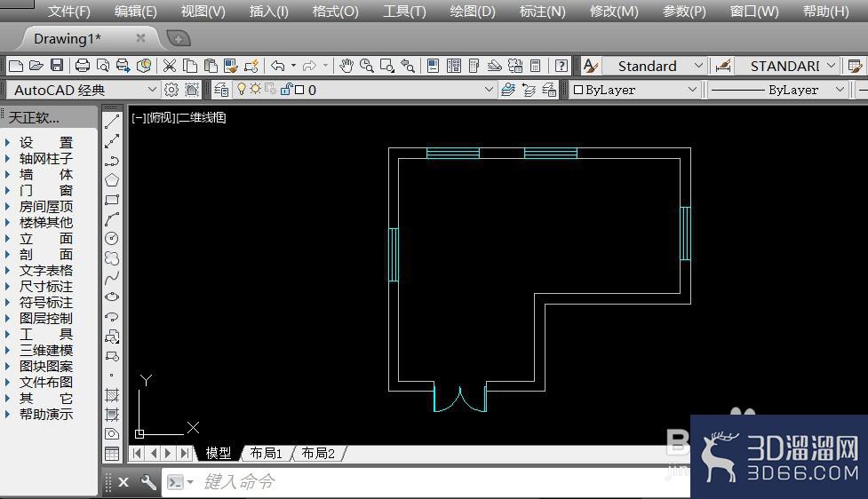
Task: Click the Plot printer icon
Action: coord(83,66)
